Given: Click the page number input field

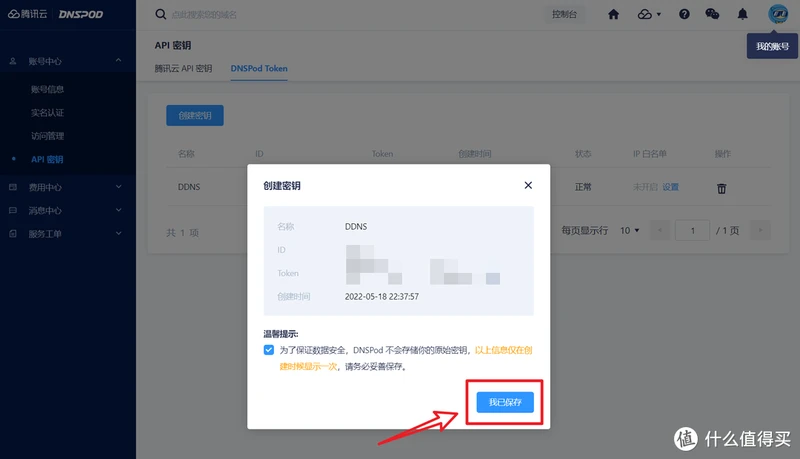Looking at the screenshot, I should click(x=692, y=231).
